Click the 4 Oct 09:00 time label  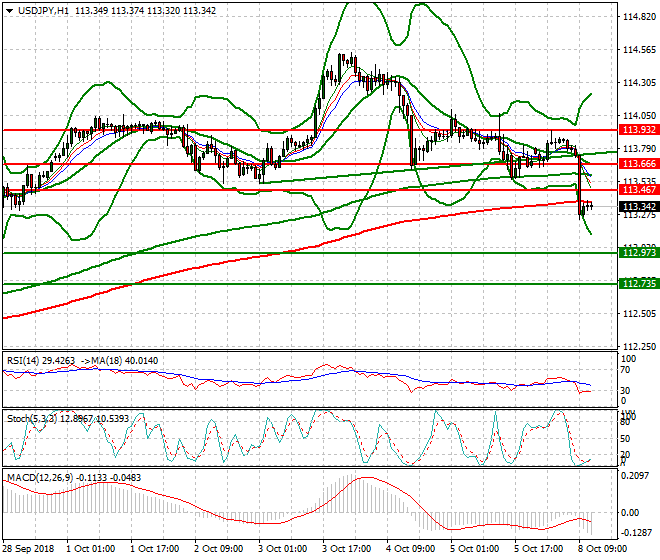point(410,549)
